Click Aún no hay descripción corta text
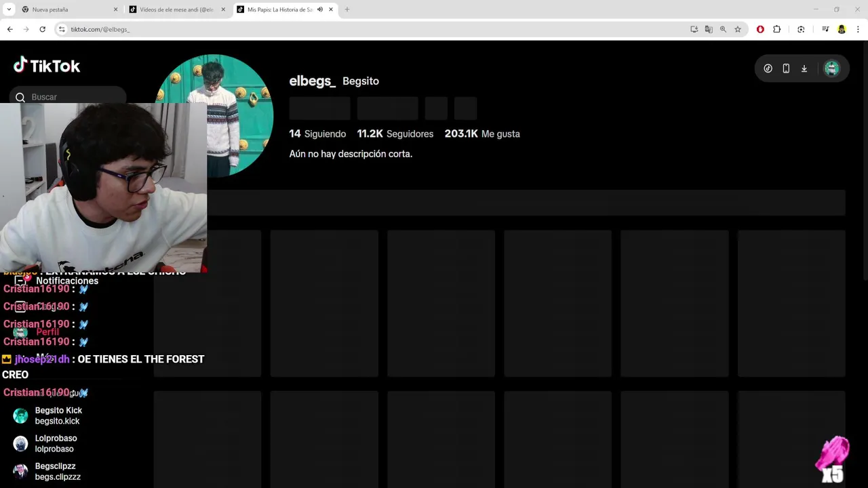 pyautogui.click(x=351, y=154)
